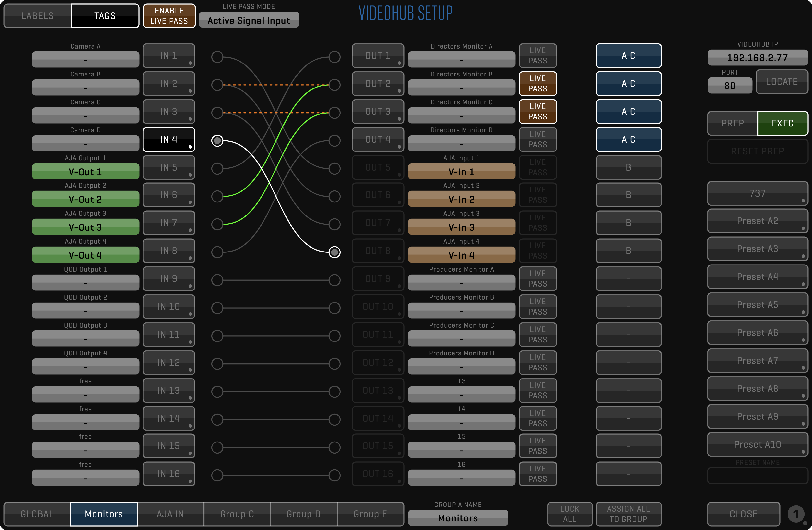
Task: Switch to the AJA IN group tab
Action: pyautogui.click(x=170, y=514)
